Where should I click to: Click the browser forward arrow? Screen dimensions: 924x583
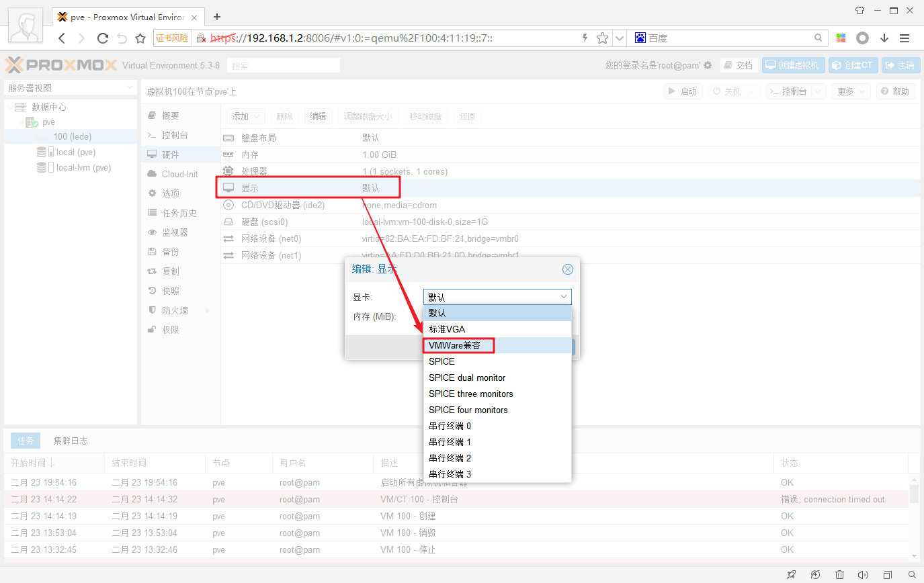click(82, 38)
